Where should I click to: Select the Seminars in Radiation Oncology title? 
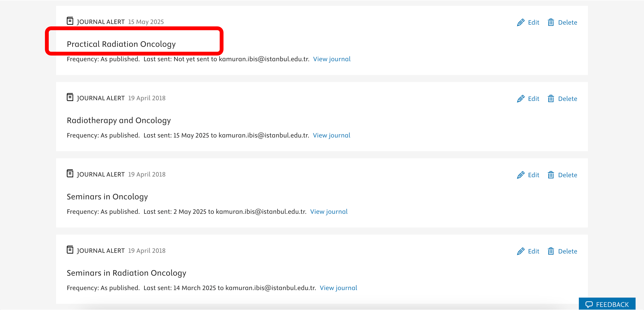point(126,274)
